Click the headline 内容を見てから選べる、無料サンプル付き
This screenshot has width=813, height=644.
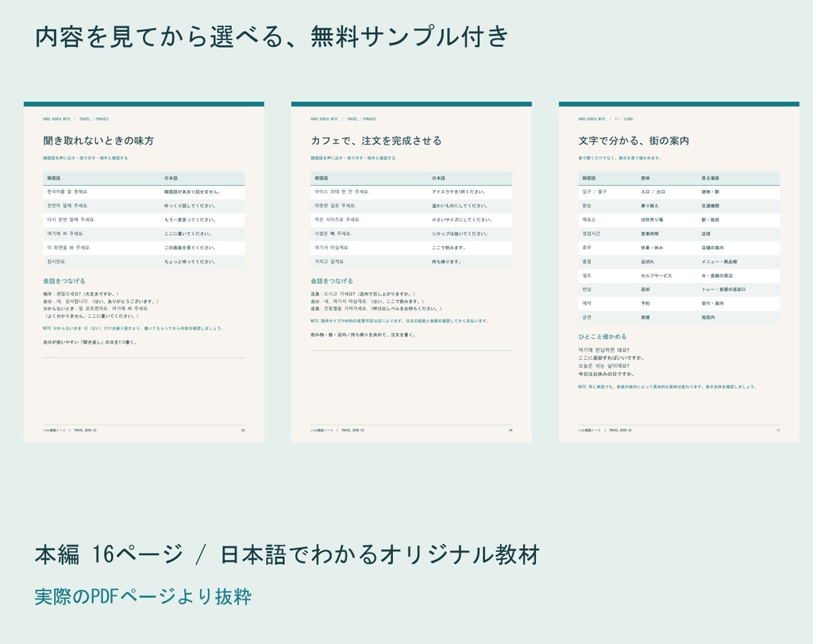(272, 37)
